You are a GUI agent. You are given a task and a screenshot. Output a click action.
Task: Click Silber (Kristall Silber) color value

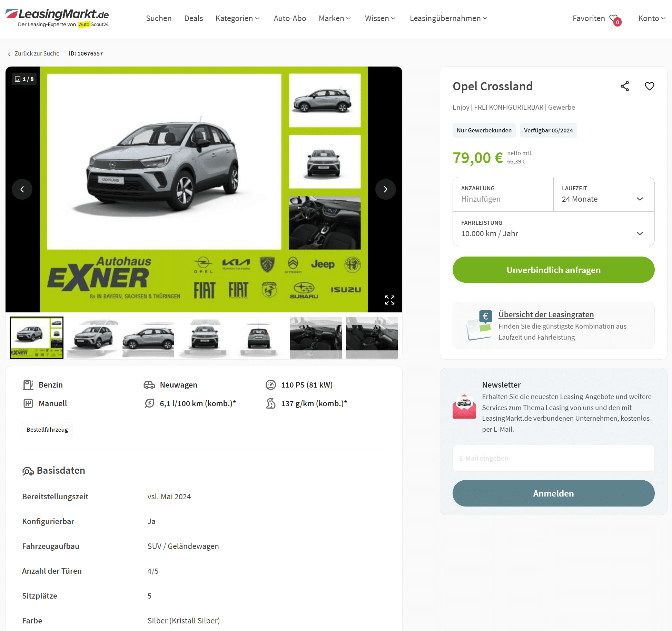[184, 621]
